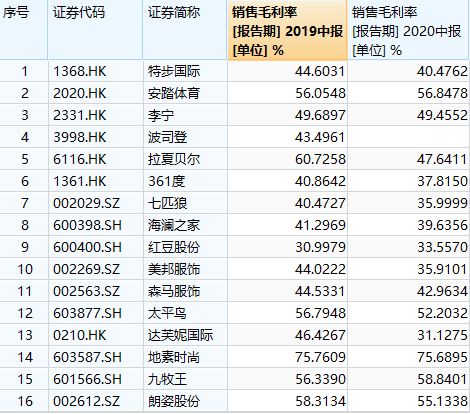Select stock name 红豆股份
Screen dimensions: 470x414
(174, 247)
